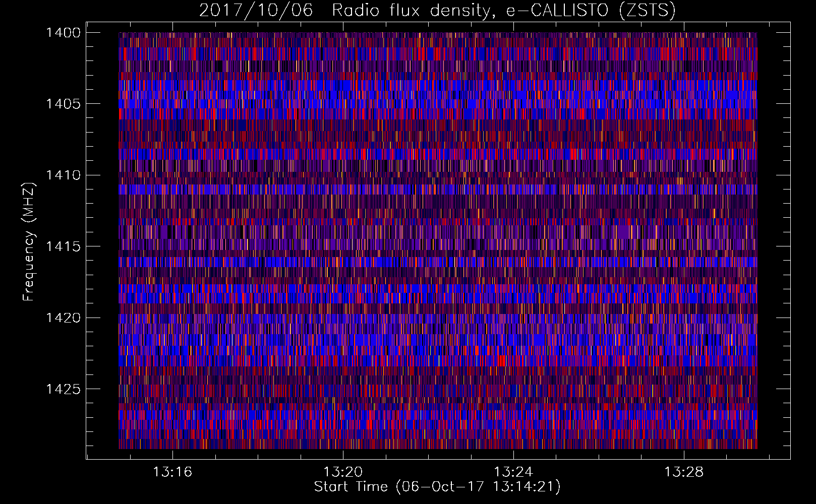Select the 1405 frequency tick label
The height and width of the screenshot is (504, 816).
click(63, 104)
